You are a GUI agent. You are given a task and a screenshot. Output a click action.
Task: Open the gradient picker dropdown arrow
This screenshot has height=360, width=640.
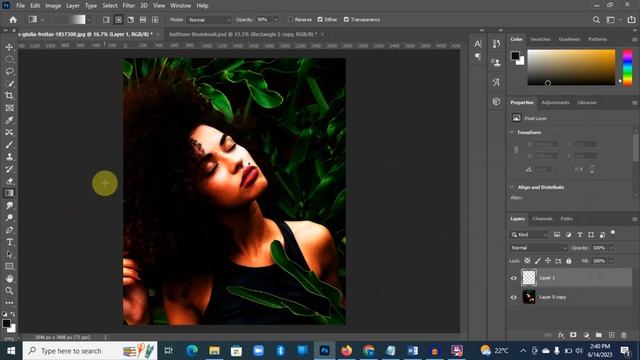pyautogui.click(x=89, y=20)
